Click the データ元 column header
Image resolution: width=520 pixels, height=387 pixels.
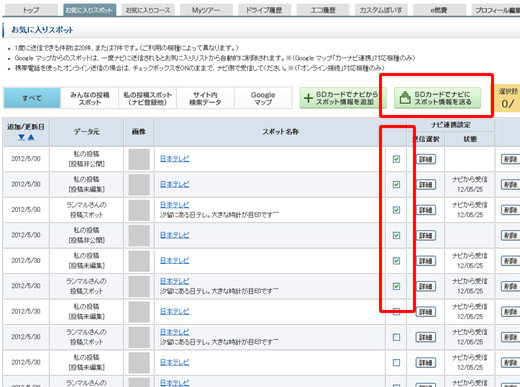click(87, 132)
